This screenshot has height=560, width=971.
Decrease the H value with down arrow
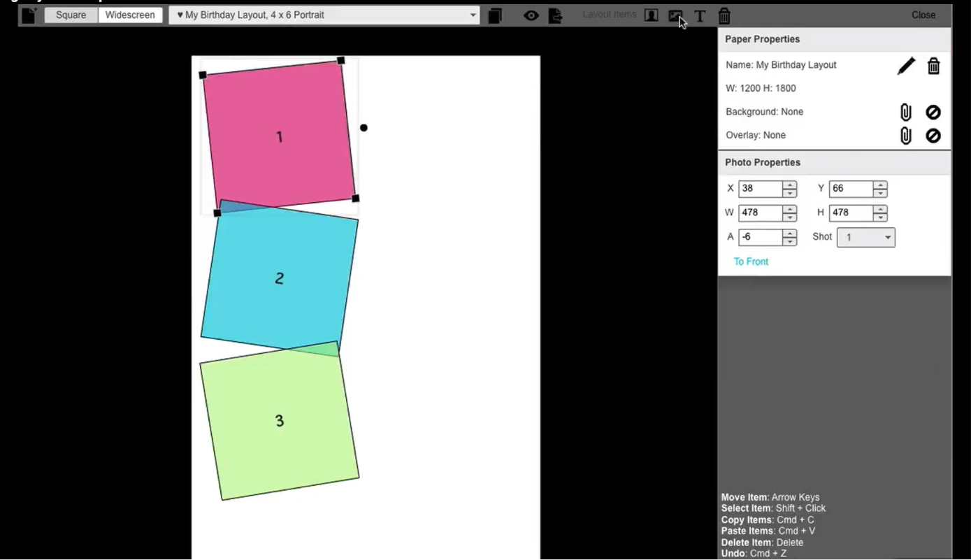(880, 217)
